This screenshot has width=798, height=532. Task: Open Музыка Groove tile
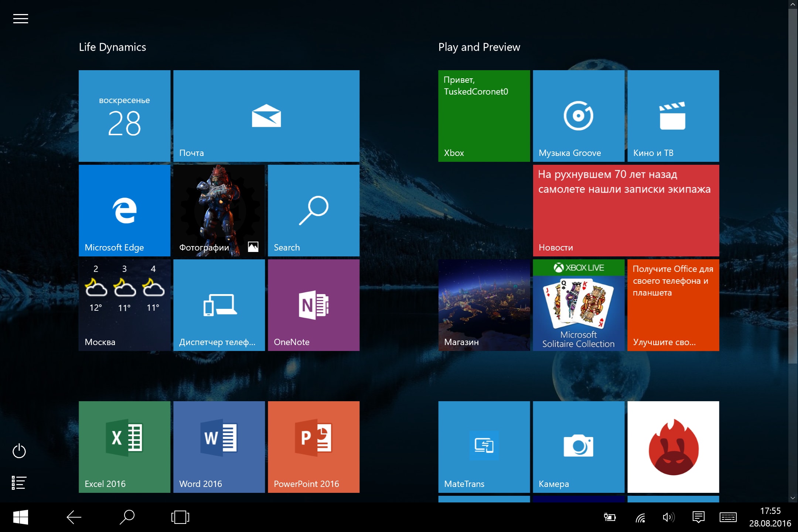pyautogui.click(x=579, y=116)
